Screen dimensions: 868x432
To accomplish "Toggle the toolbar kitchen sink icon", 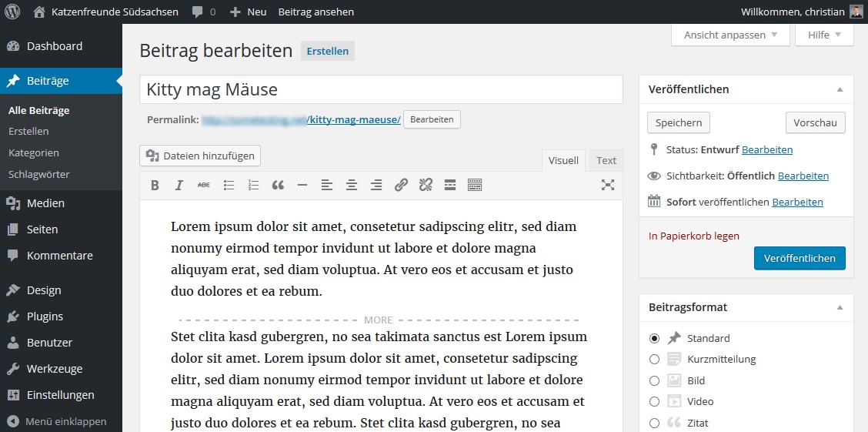I will pyautogui.click(x=475, y=186).
